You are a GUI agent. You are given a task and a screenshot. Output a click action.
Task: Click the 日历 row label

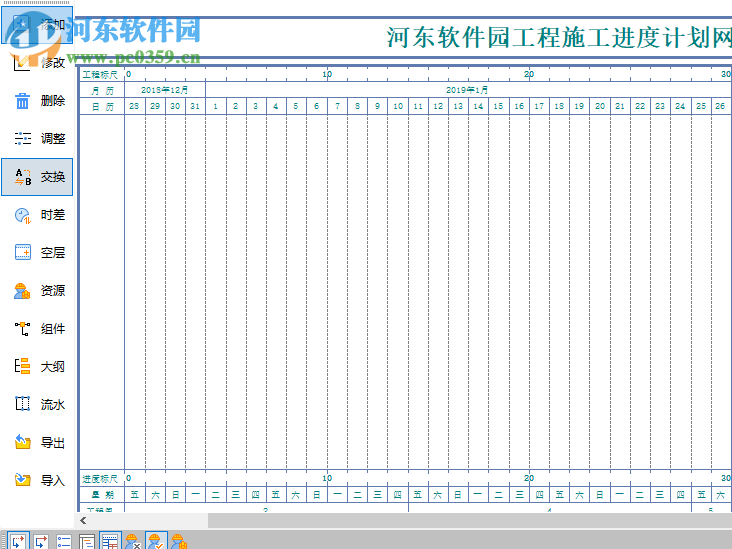pos(102,106)
